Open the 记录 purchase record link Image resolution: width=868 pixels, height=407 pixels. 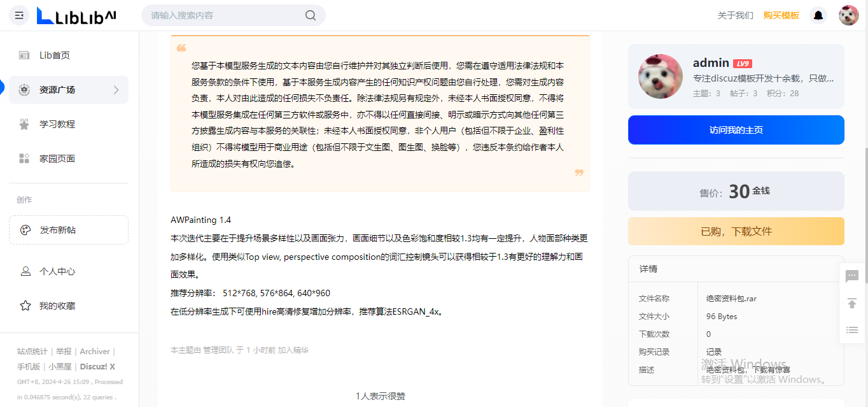point(713,352)
